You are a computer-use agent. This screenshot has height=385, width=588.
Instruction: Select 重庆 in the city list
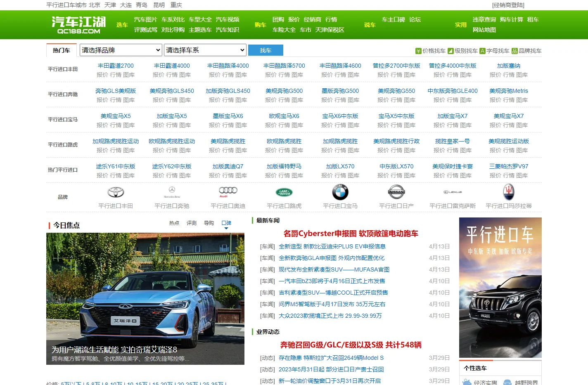click(176, 5)
